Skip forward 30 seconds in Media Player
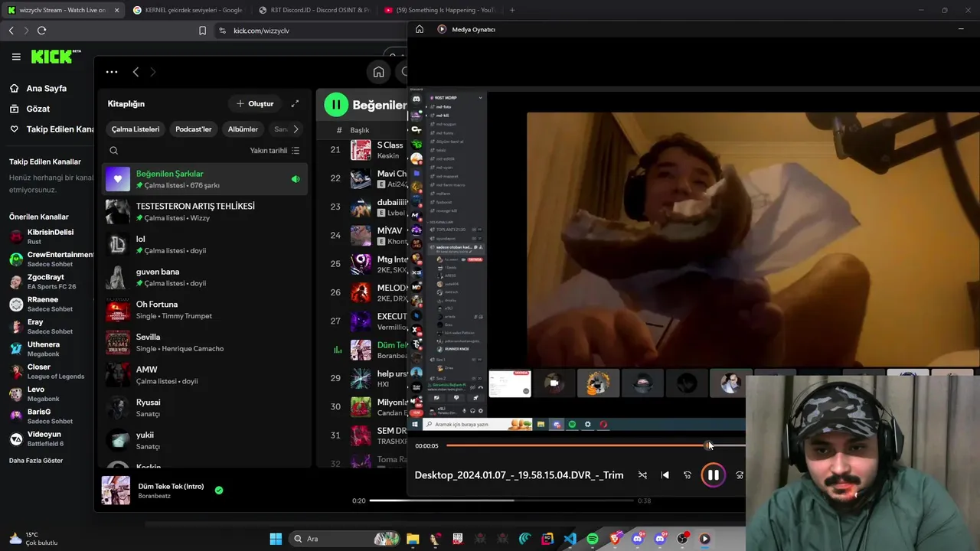 (739, 475)
